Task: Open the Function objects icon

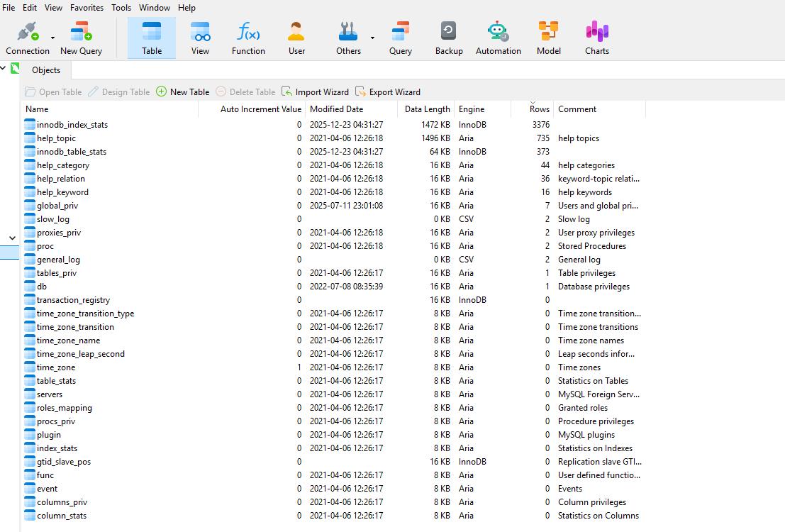Action: tap(248, 38)
